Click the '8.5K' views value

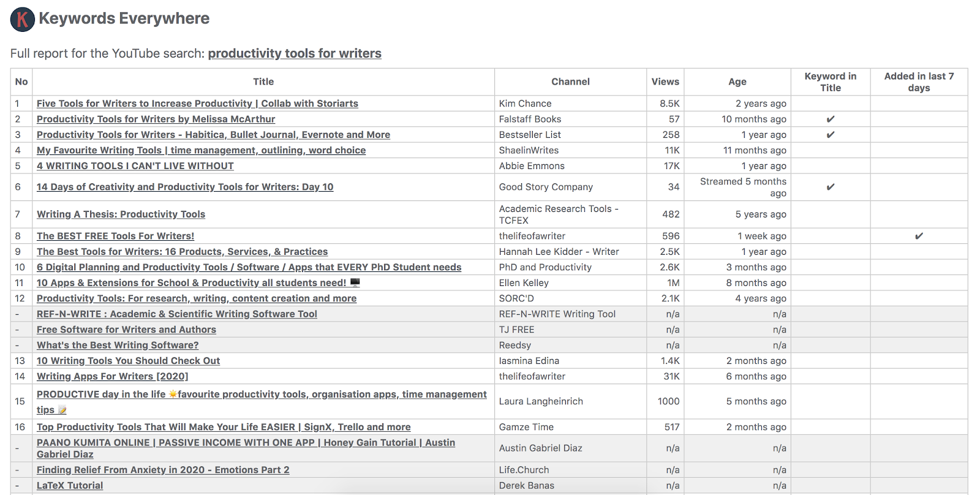point(669,104)
